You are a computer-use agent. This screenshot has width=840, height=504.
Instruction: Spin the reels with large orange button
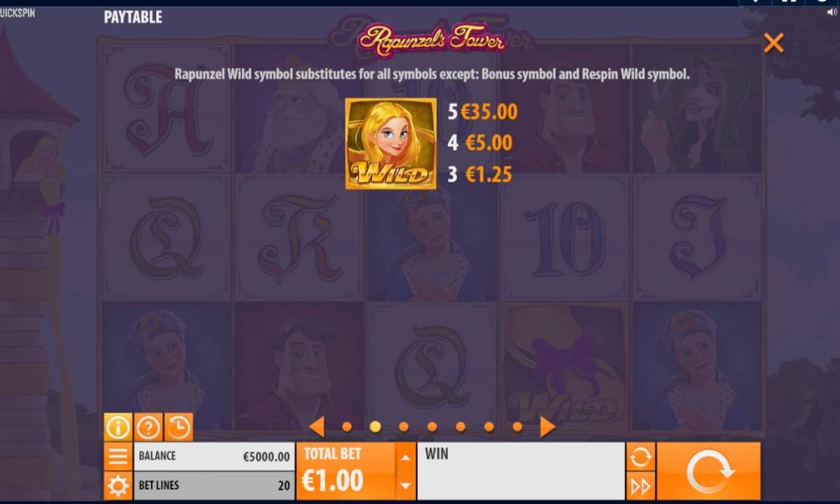click(x=708, y=471)
